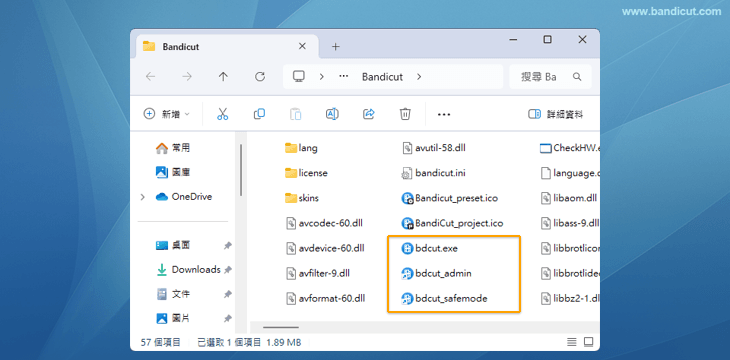730x360 pixels.
Task: Click the chevron after the monitor icon
Action: (321, 77)
